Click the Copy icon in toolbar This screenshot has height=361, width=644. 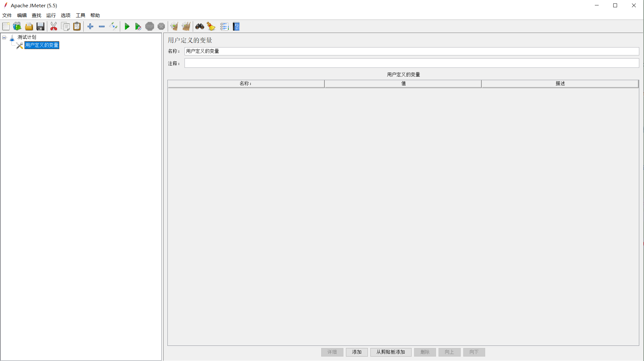[x=65, y=27]
